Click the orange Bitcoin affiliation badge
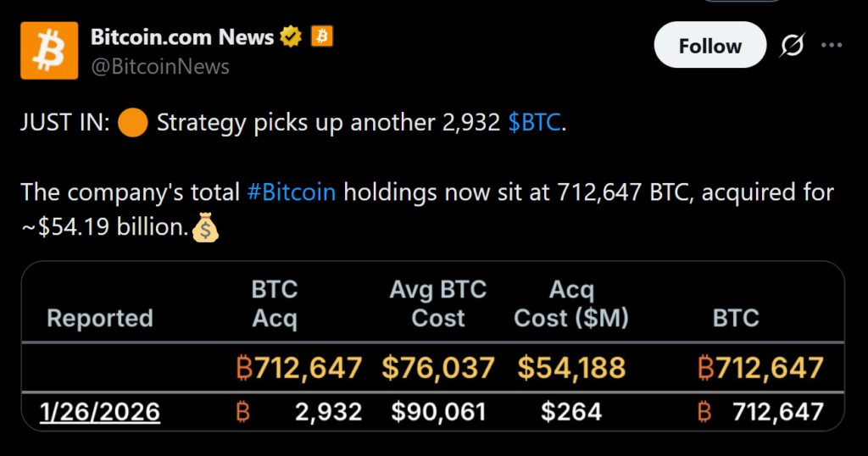The height and width of the screenshot is (456, 868). (x=321, y=36)
